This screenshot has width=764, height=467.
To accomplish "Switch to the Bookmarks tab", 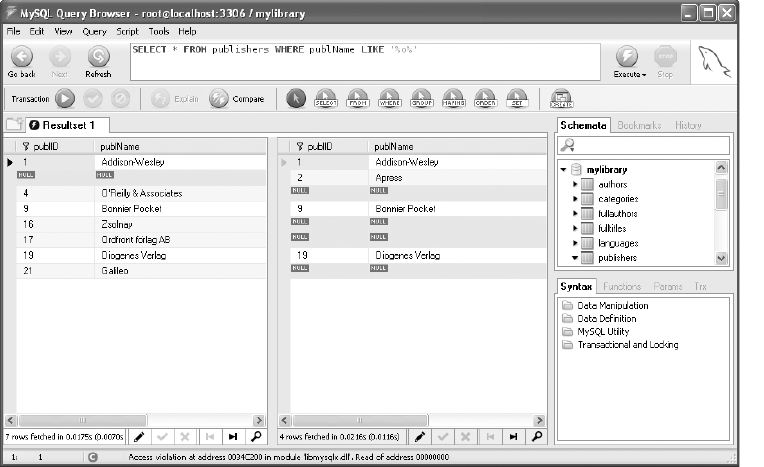I will (639, 125).
